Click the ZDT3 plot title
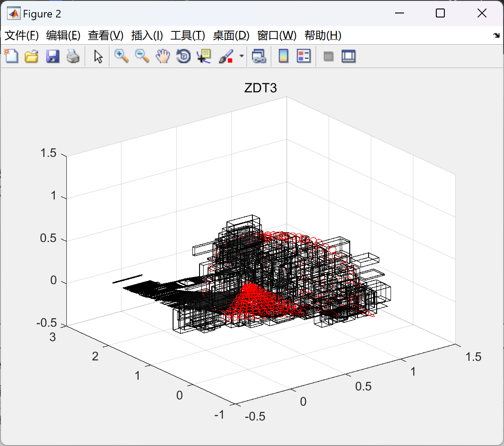Viewport: 504px width, 446px height. (261, 88)
